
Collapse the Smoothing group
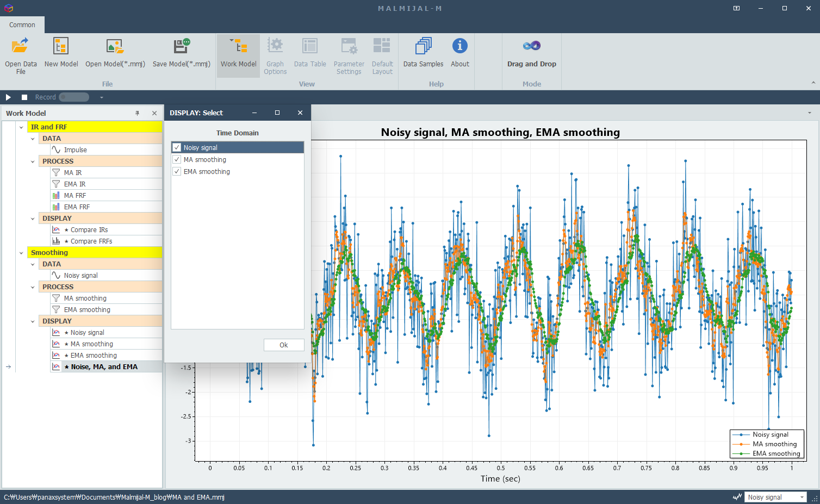[21, 253]
